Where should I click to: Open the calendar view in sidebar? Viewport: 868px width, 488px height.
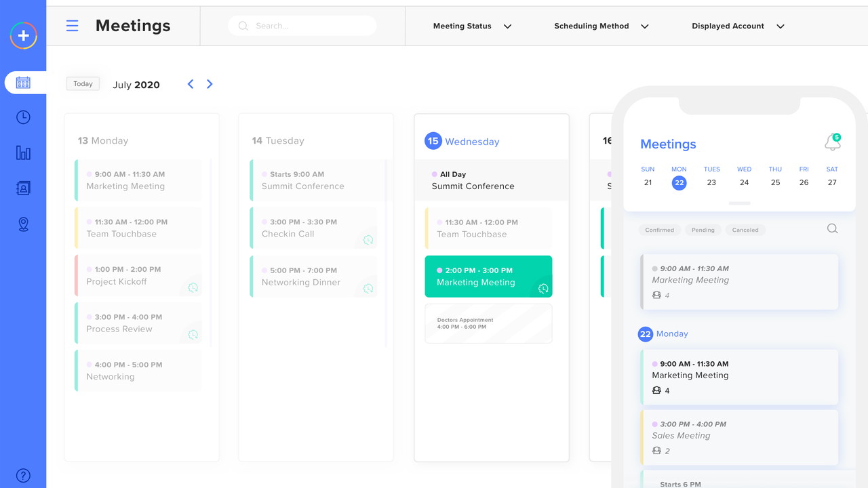click(23, 83)
